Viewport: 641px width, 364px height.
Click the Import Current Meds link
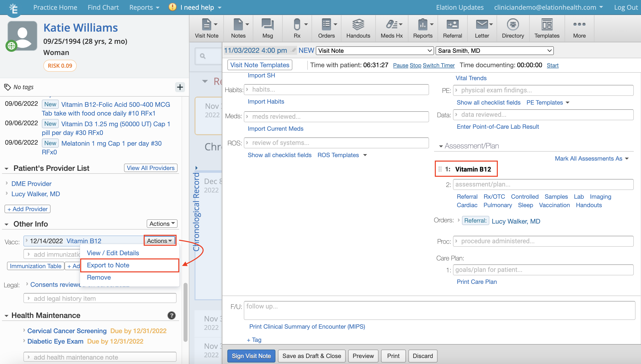275,128
